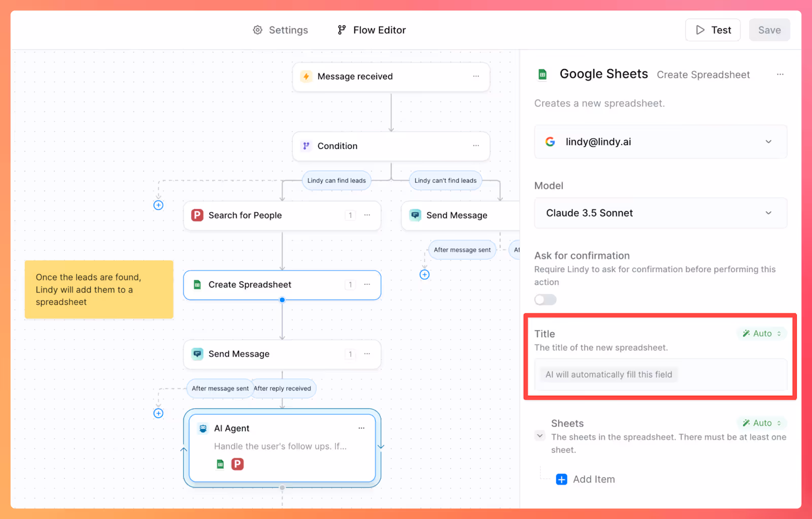Click the loop arrow on AI Agent's right edge
This screenshot has width=812, height=519.
tap(381, 446)
